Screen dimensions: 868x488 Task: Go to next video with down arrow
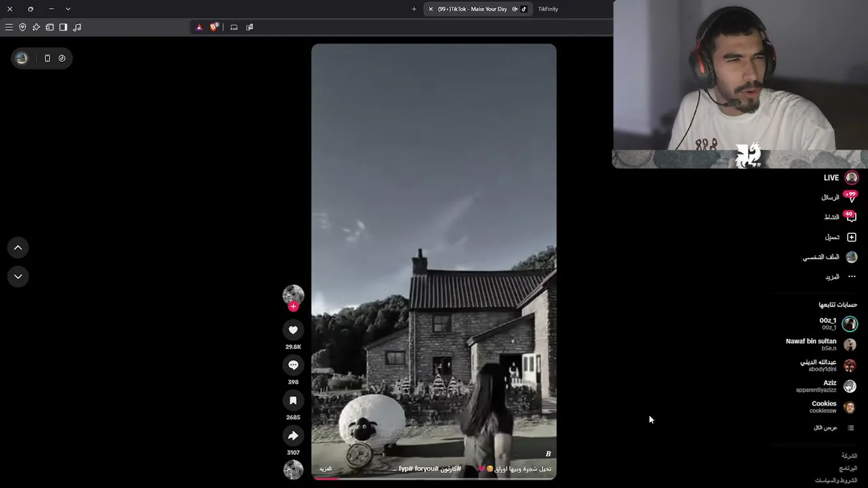click(x=18, y=277)
